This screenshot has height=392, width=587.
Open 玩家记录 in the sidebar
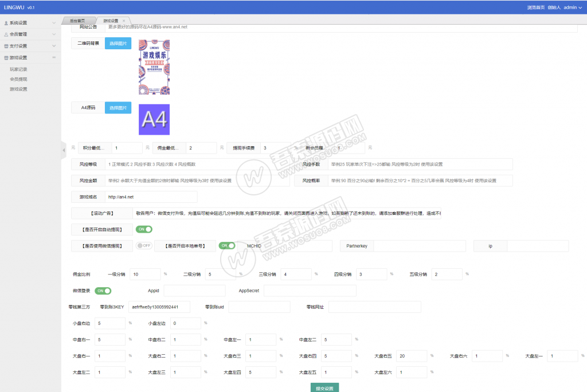[18, 69]
